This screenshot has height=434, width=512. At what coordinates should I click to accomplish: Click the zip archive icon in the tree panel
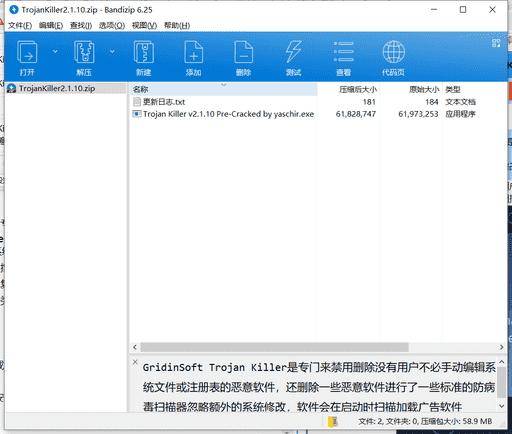(12, 88)
